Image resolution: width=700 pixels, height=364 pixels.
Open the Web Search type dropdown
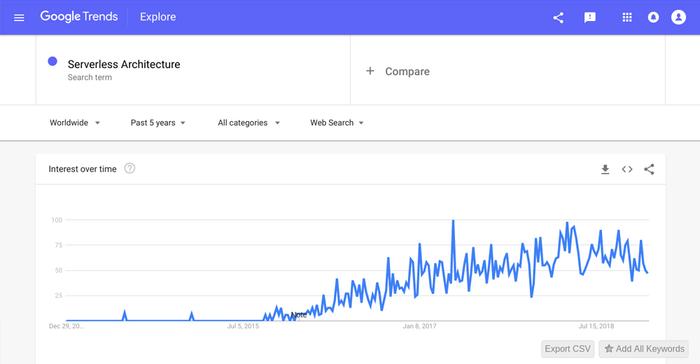337,123
